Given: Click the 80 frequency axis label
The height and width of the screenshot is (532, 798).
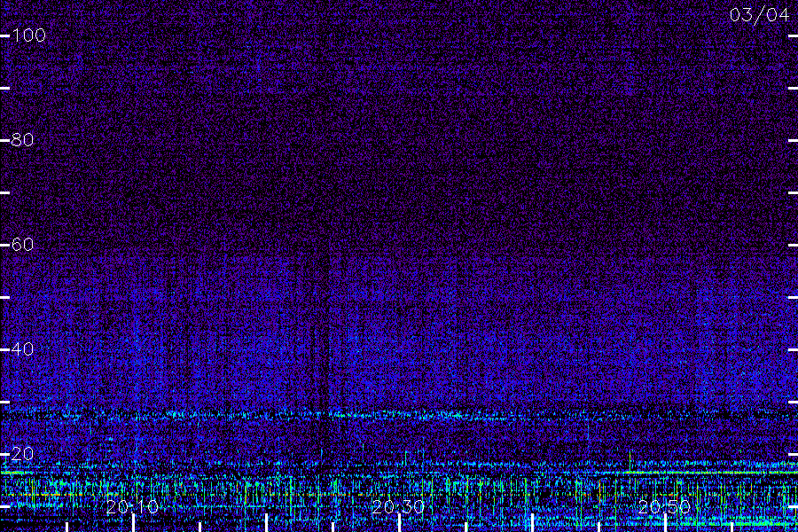Looking at the screenshot, I should tap(22, 139).
